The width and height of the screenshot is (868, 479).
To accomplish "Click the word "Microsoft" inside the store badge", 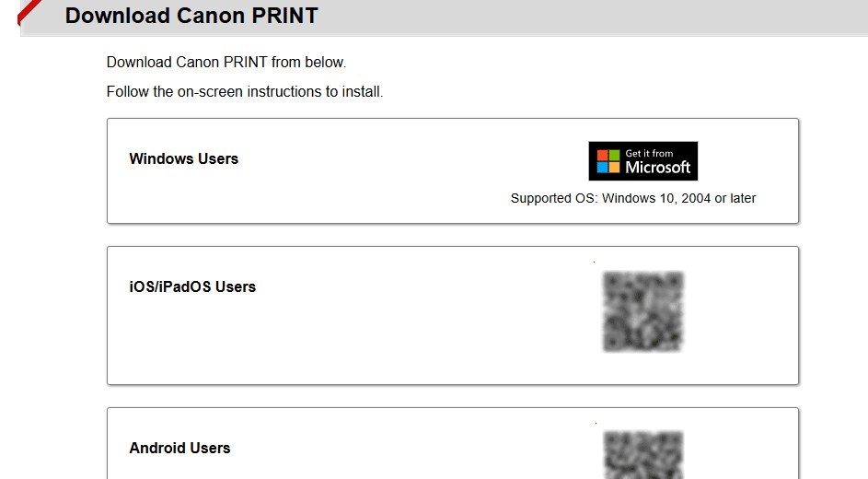I will (x=657, y=168).
